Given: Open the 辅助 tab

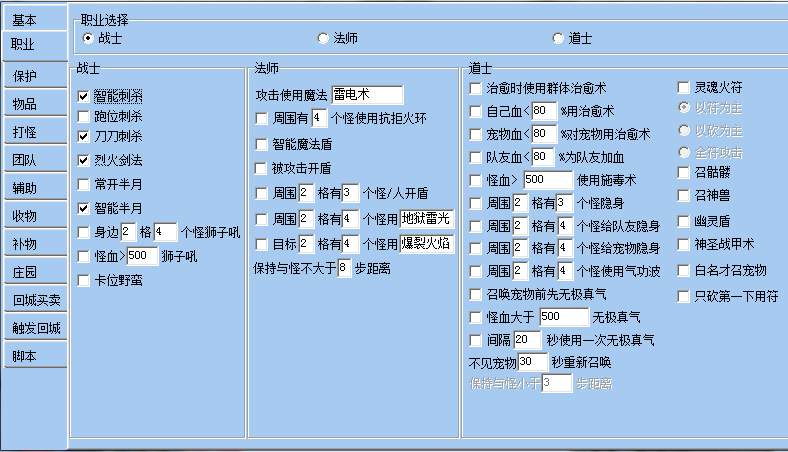Looking at the screenshot, I should [x=35, y=188].
